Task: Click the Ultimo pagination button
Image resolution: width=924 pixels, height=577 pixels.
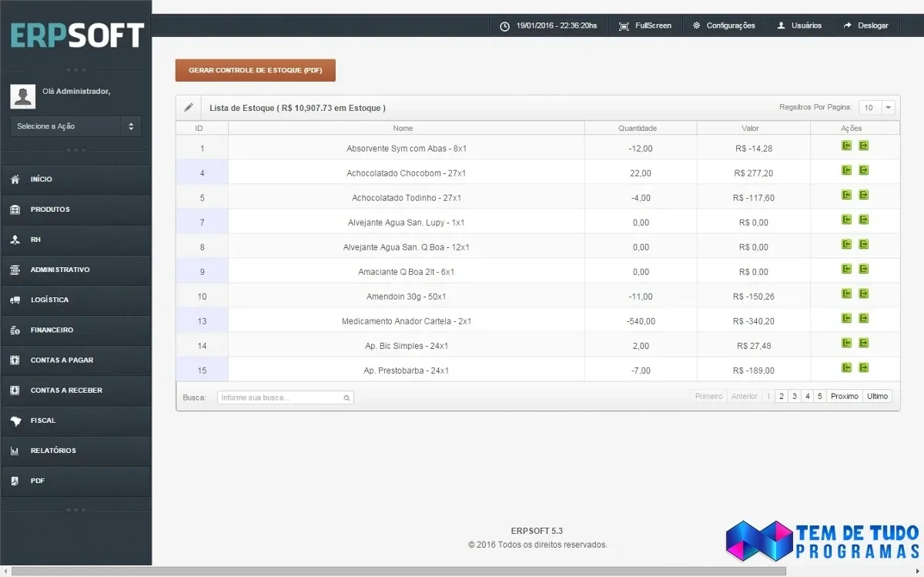Action: point(878,396)
